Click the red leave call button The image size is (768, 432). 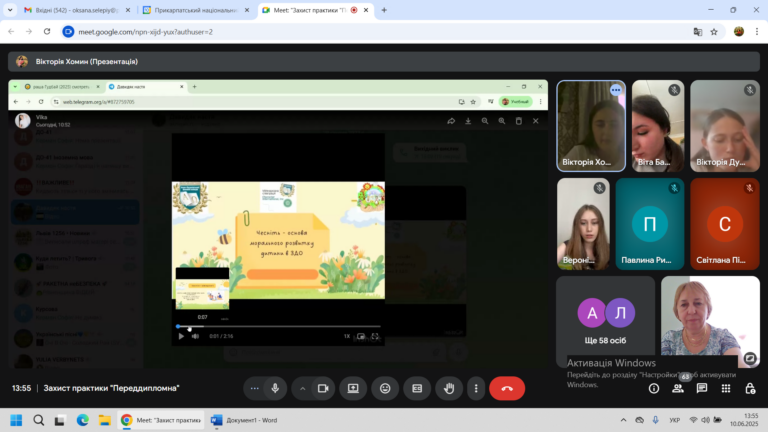coord(507,388)
